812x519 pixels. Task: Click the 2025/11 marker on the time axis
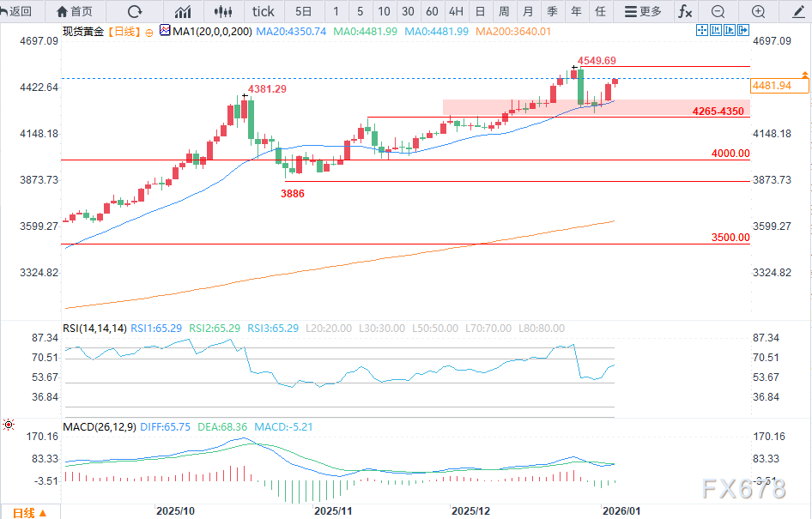click(x=335, y=510)
